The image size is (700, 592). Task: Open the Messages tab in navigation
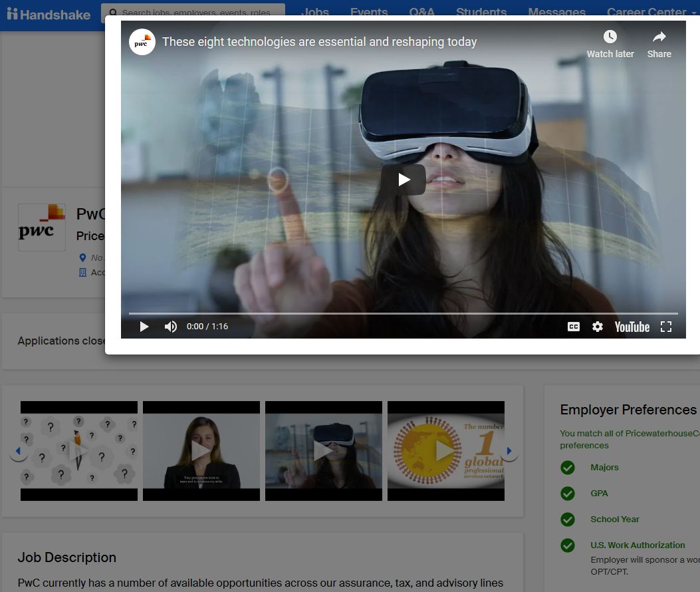pos(556,10)
